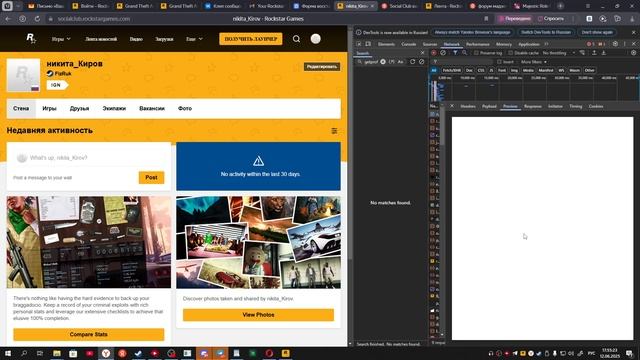
Task: Open the Фото profile tab
Action: click(185, 109)
